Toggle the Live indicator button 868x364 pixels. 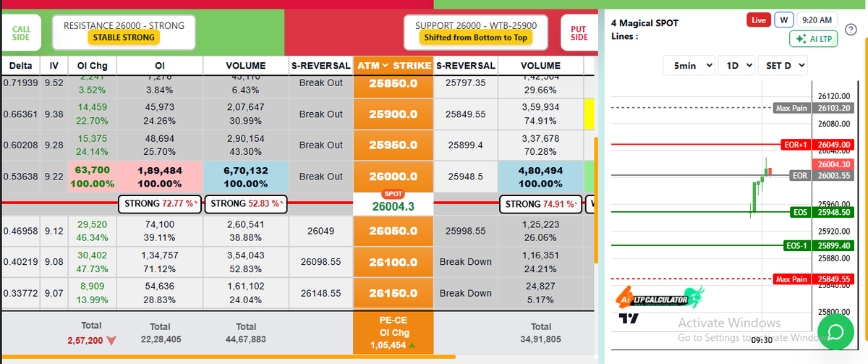758,20
